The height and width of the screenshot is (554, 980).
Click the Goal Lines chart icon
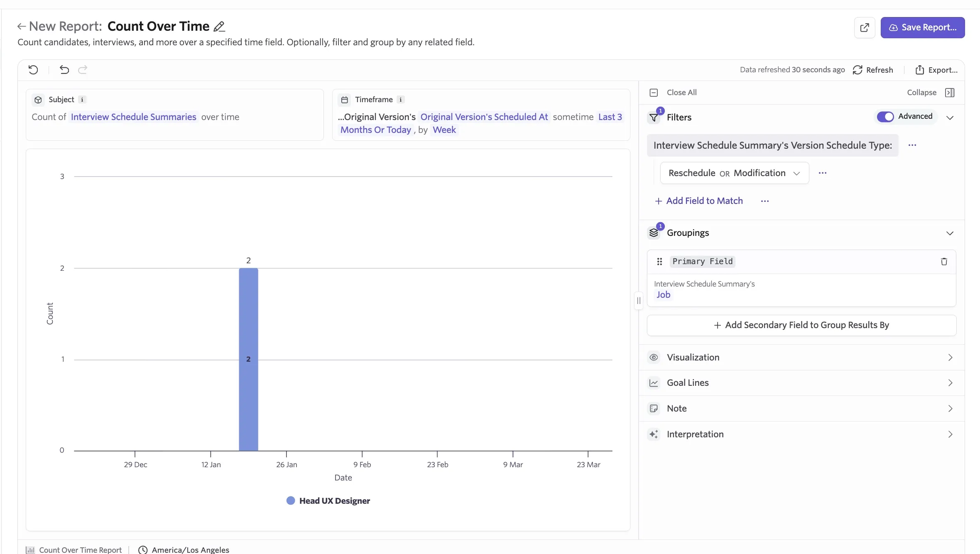654,383
